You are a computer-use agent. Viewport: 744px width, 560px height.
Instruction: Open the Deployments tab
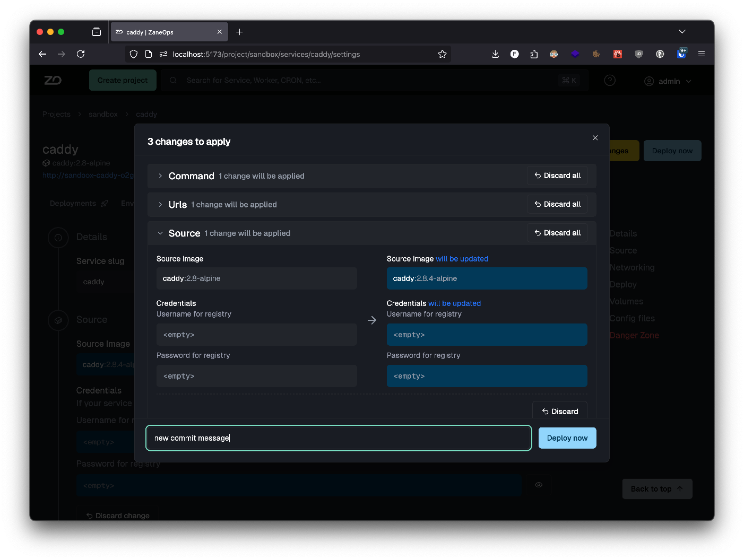click(79, 203)
